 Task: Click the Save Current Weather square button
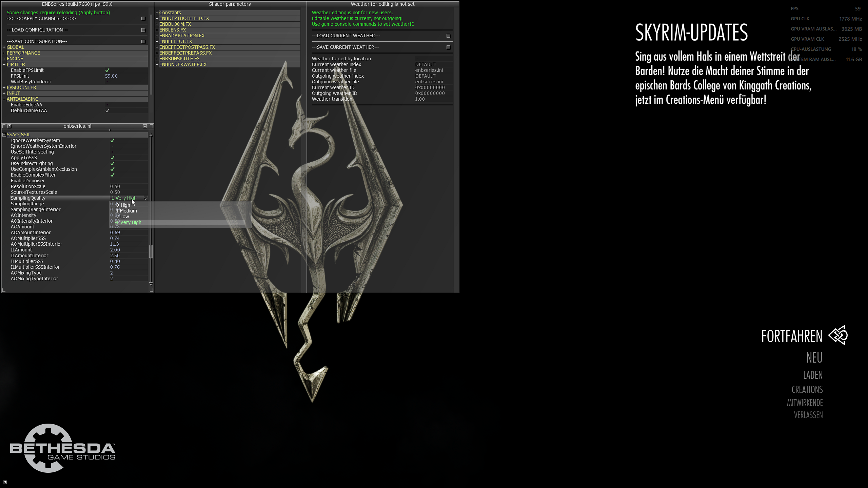pyautogui.click(x=448, y=47)
